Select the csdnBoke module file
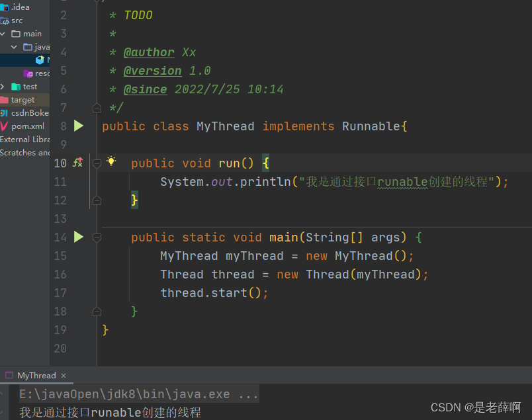 pyautogui.click(x=24, y=113)
